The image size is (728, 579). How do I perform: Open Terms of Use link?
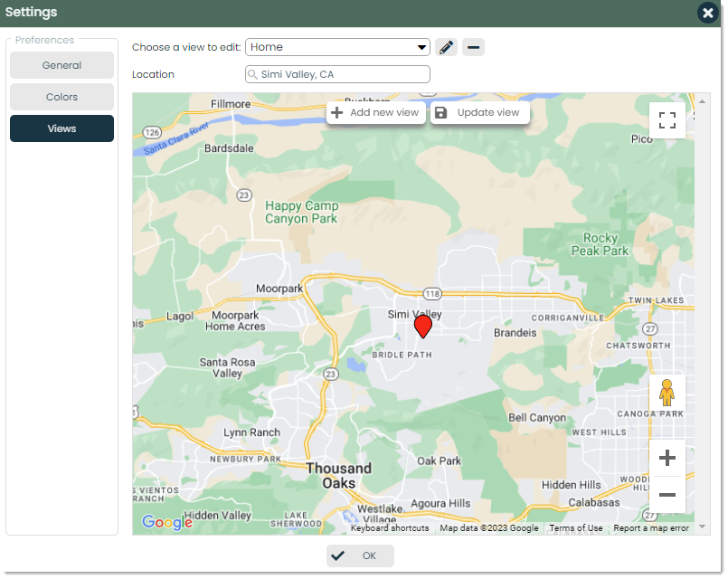tap(576, 528)
